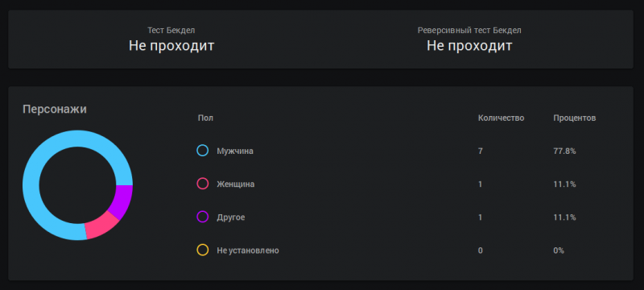Click the blue Мужчина legend circle

(x=203, y=151)
